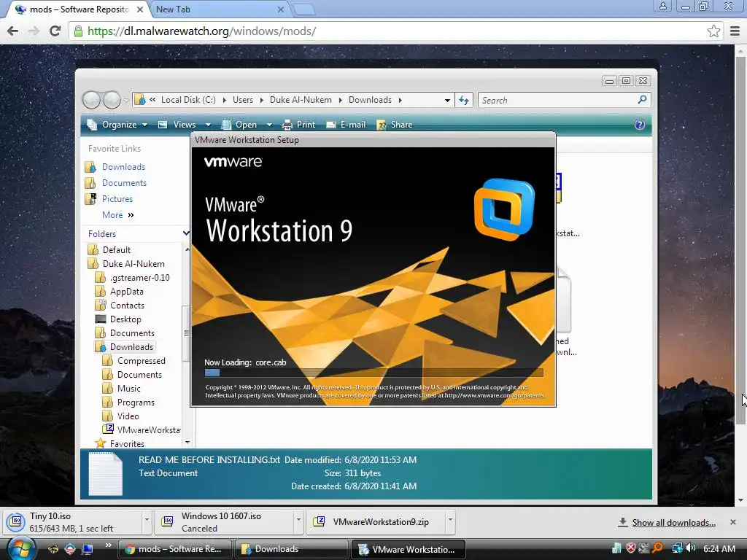
Task: Click Duke Al-Nukem in the breadcrumb
Action: pyautogui.click(x=301, y=100)
